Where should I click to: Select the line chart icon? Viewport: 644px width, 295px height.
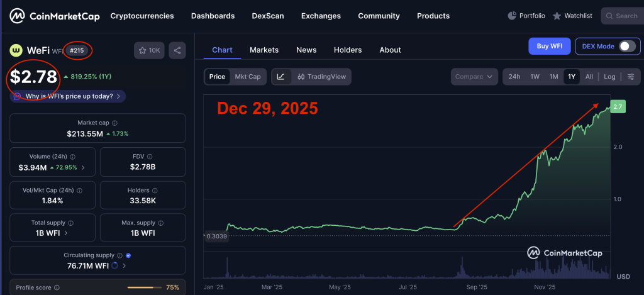[280, 77]
